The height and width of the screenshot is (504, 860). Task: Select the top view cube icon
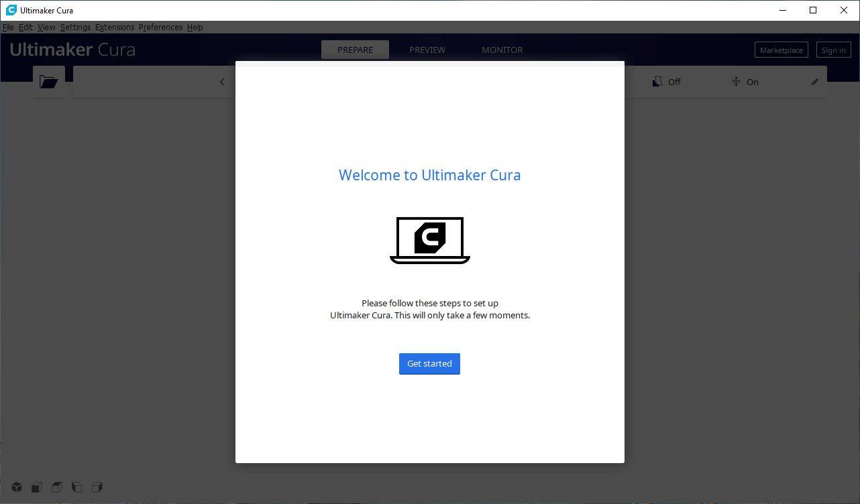[x=57, y=487]
